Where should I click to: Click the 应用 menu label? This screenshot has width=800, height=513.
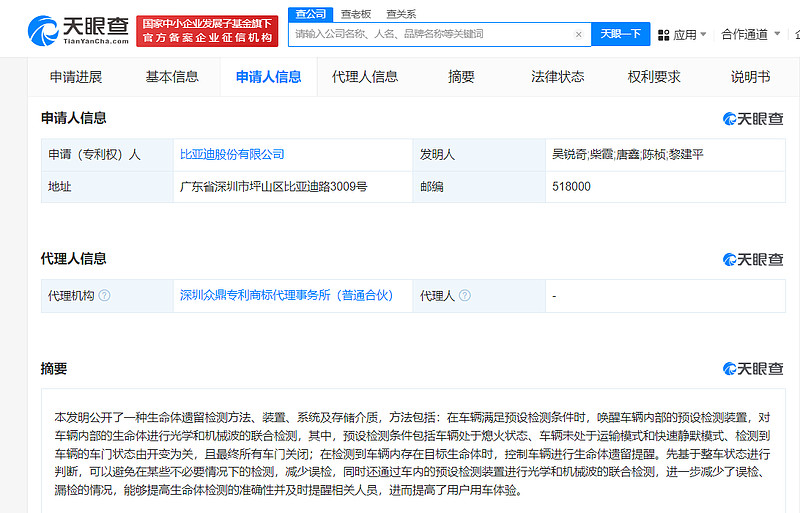coord(685,35)
